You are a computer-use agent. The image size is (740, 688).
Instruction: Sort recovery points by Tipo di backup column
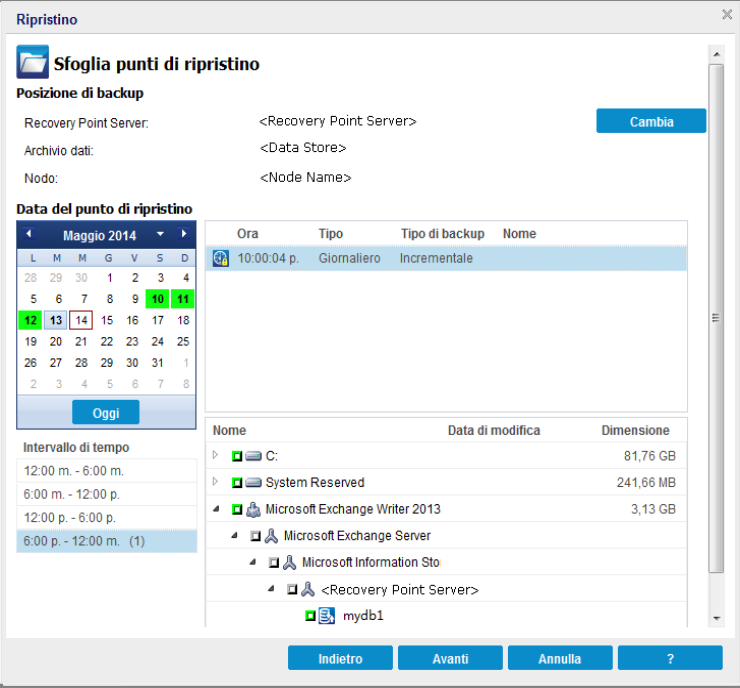pyautogui.click(x=443, y=234)
